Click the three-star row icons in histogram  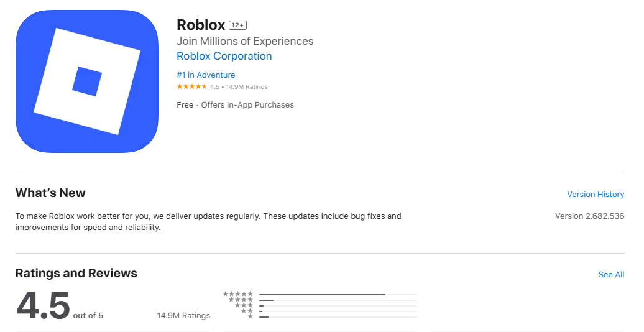point(244,305)
